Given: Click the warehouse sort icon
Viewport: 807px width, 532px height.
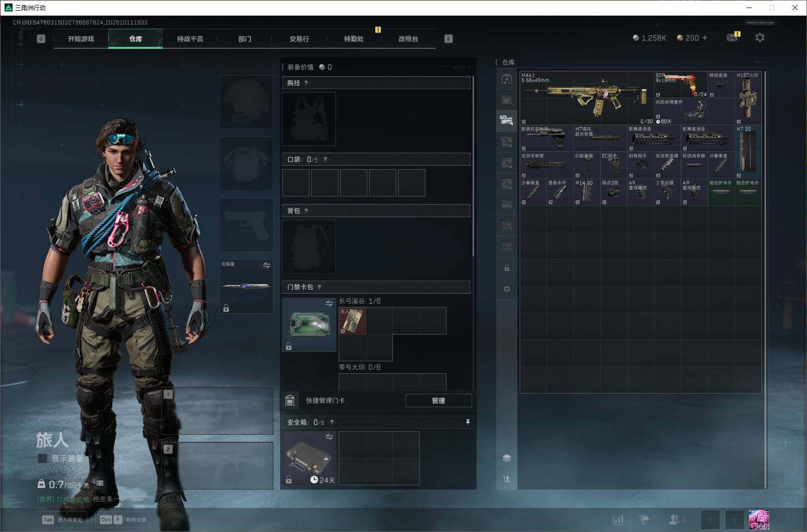Looking at the screenshot, I should click(507, 479).
